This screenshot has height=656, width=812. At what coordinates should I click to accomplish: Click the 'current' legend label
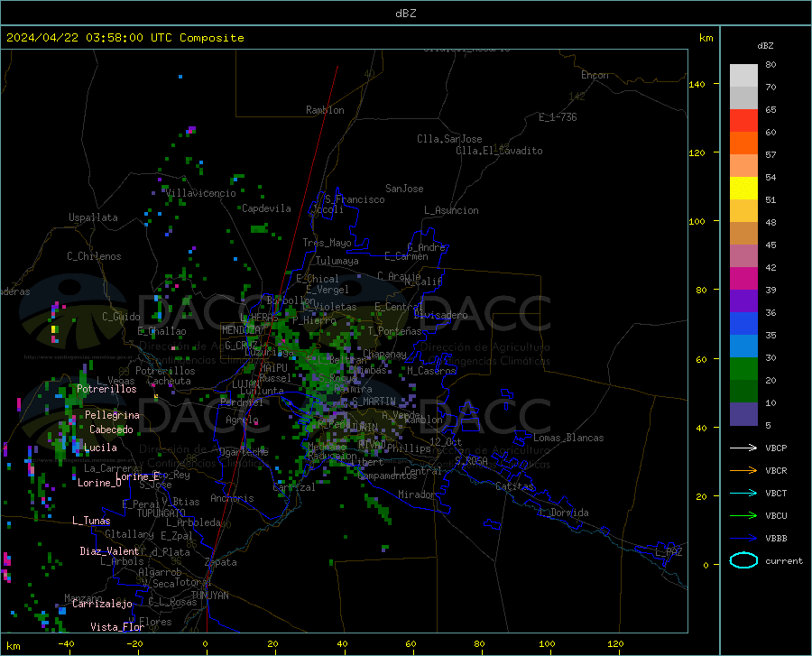[784, 560]
